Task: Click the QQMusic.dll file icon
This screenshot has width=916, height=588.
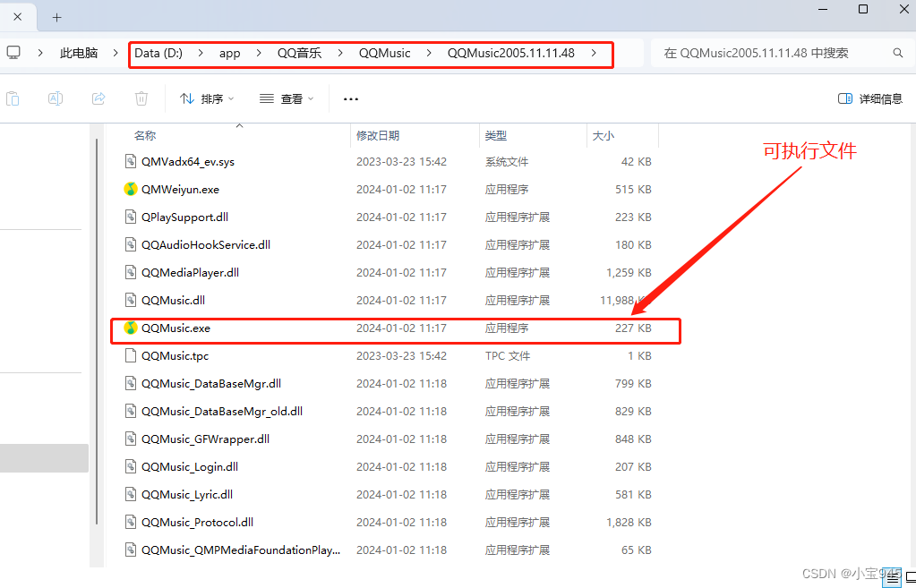Action: click(x=131, y=300)
